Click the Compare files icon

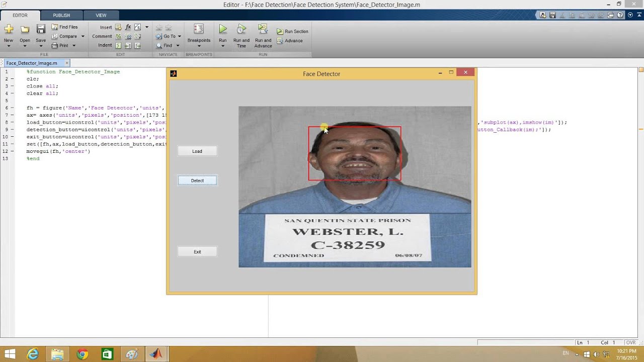[x=55, y=36]
